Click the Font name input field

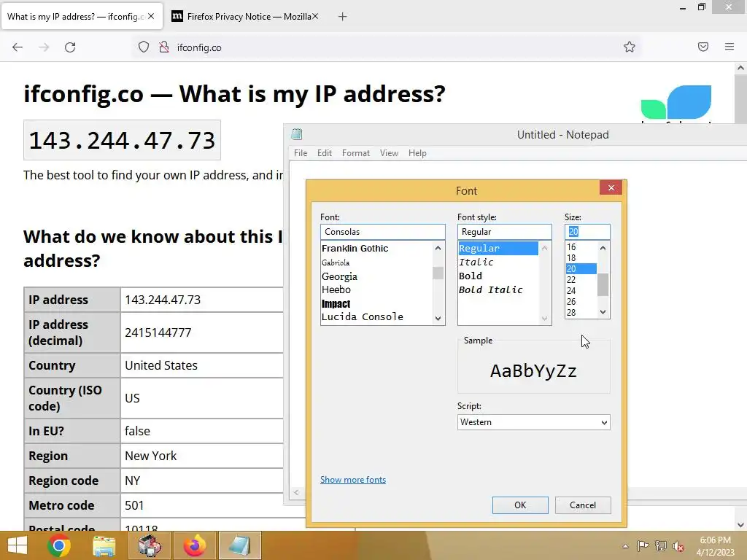click(382, 232)
